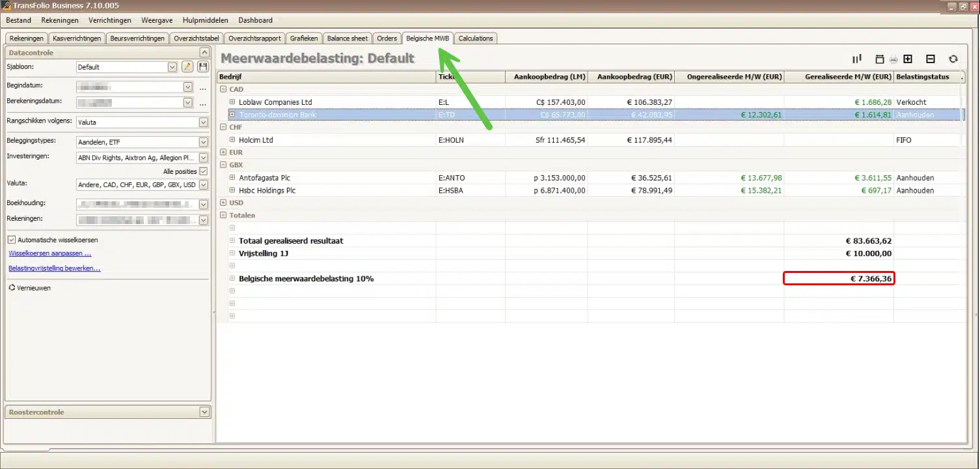Click the Vernieuwen button in Datacontrole

30,287
